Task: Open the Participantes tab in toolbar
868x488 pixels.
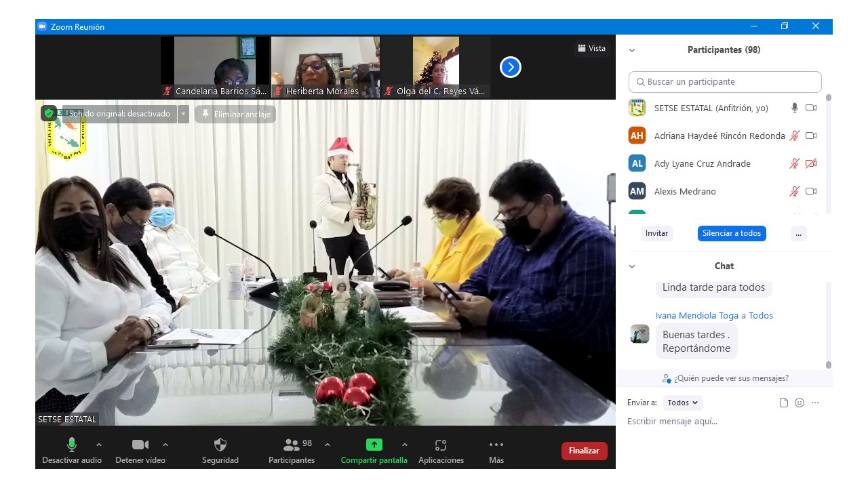Action: pyautogui.click(x=292, y=445)
